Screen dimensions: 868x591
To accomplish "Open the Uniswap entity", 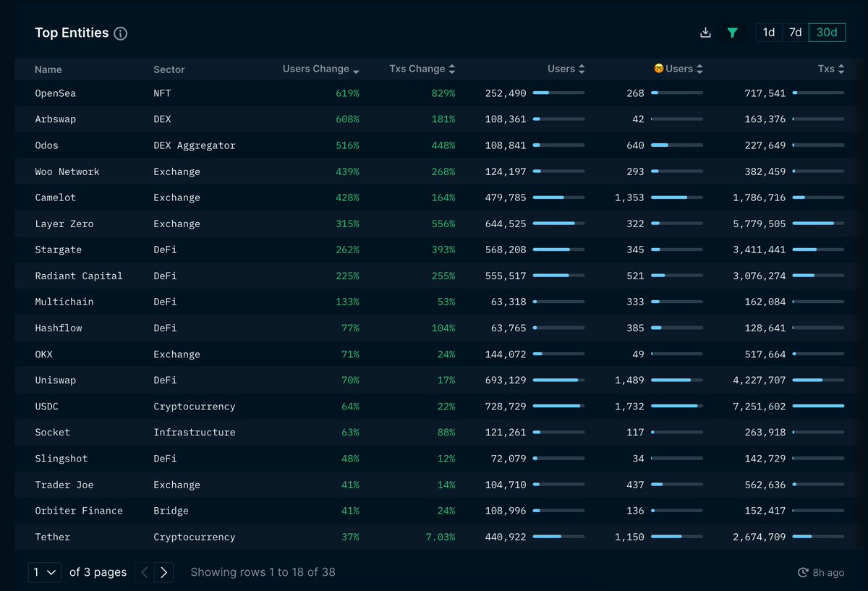I will tap(56, 380).
